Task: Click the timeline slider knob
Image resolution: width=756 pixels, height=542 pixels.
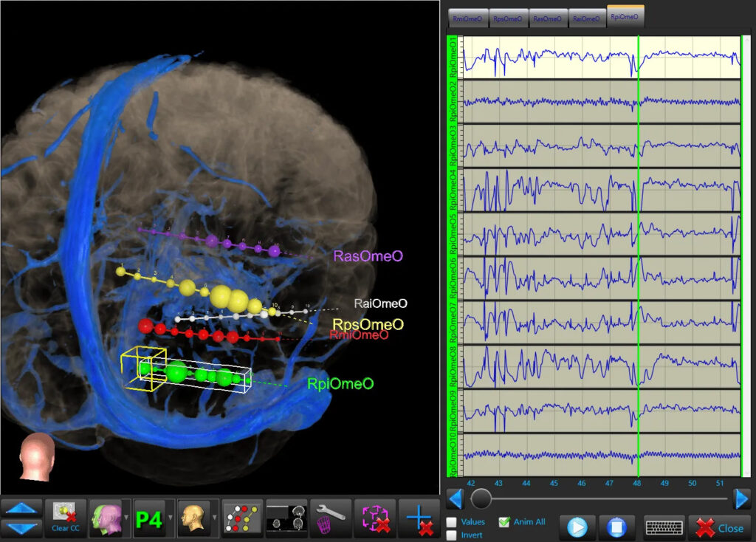Action: 481,498
